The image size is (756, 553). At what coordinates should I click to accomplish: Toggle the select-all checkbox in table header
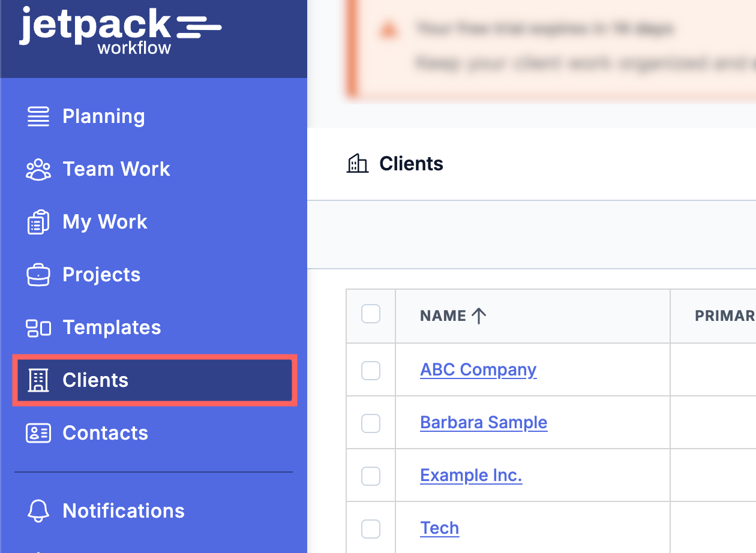click(371, 314)
